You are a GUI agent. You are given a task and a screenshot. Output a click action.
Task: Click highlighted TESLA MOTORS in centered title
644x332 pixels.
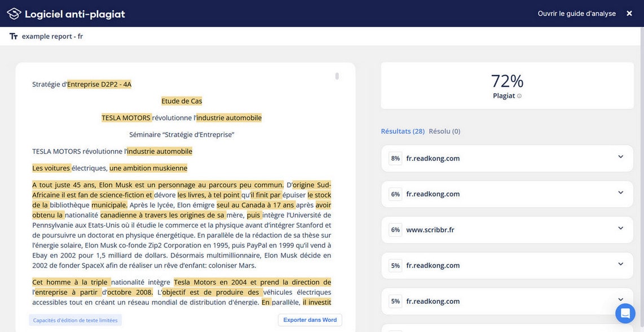(x=126, y=118)
